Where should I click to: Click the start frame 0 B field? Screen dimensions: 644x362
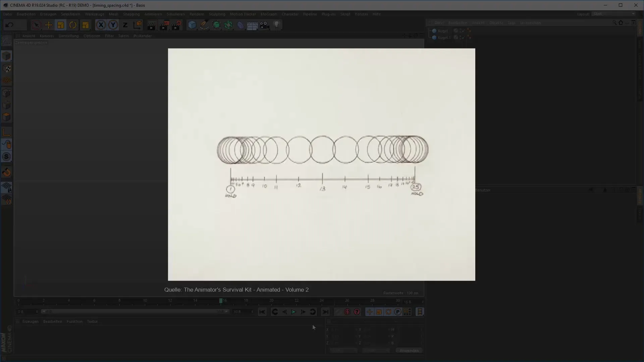click(28, 312)
